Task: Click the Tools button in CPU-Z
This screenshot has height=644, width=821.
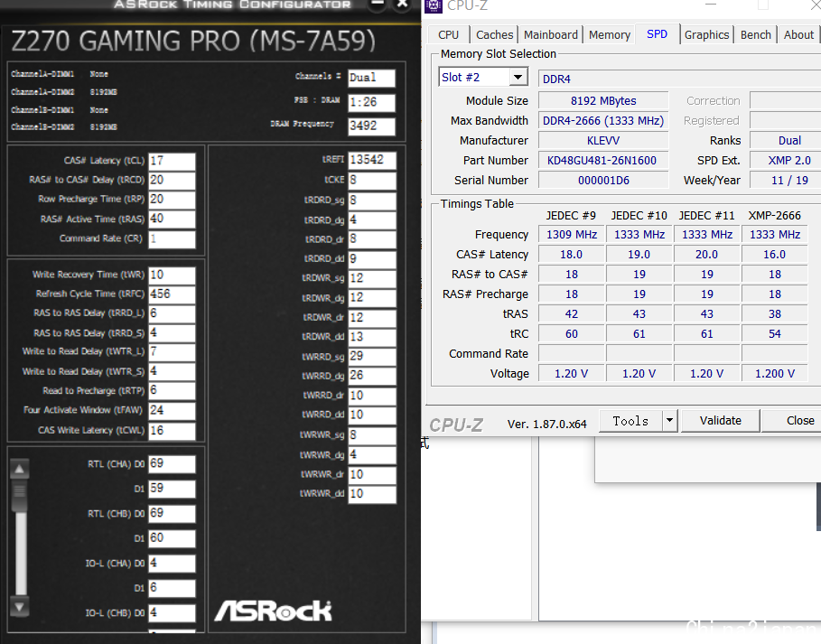Action: pos(630,420)
